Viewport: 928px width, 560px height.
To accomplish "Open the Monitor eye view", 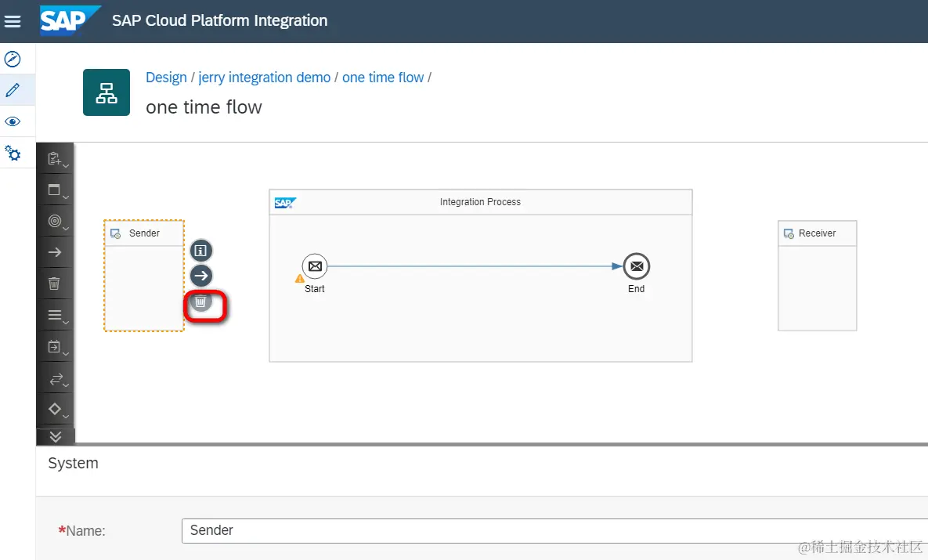I will pyautogui.click(x=13, y=121).
